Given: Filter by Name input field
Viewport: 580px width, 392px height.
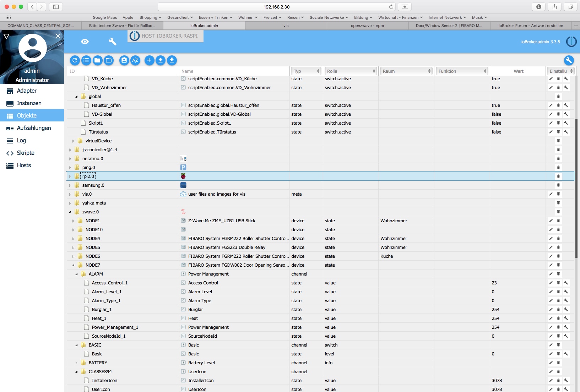Looking at the screenshot, I should (234, 71).
